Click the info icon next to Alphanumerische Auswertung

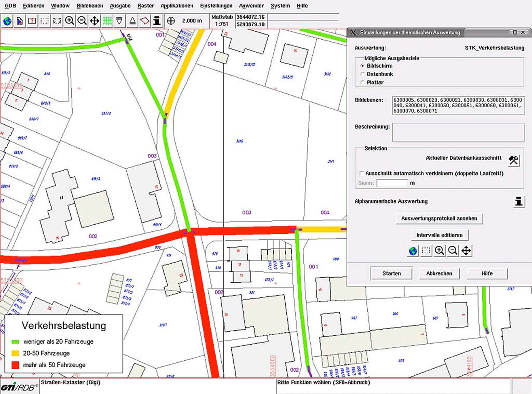pyautogui.click(x=519, y=201)
